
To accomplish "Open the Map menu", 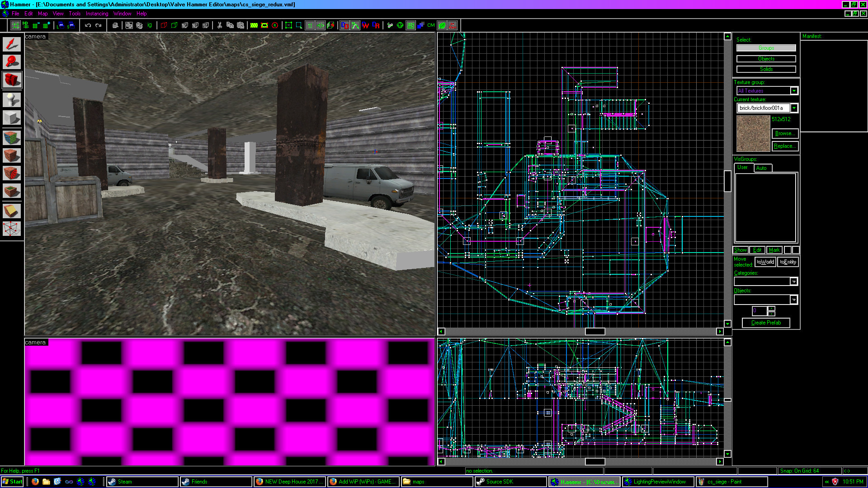I will (x=43, y=14).
